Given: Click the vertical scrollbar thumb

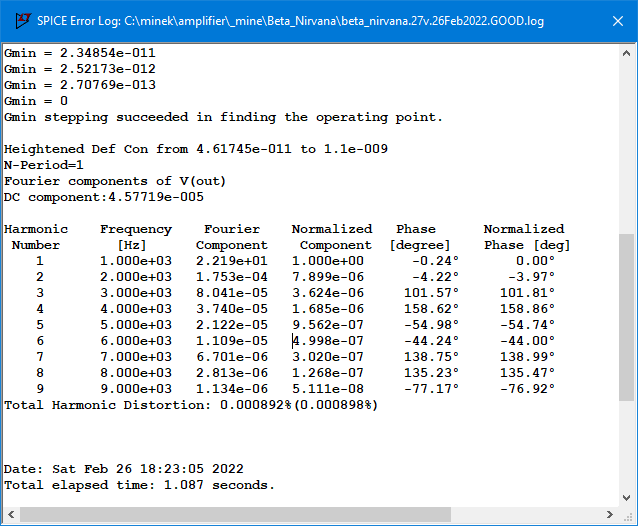Looking at the screenshot, I should click(626, 317).
